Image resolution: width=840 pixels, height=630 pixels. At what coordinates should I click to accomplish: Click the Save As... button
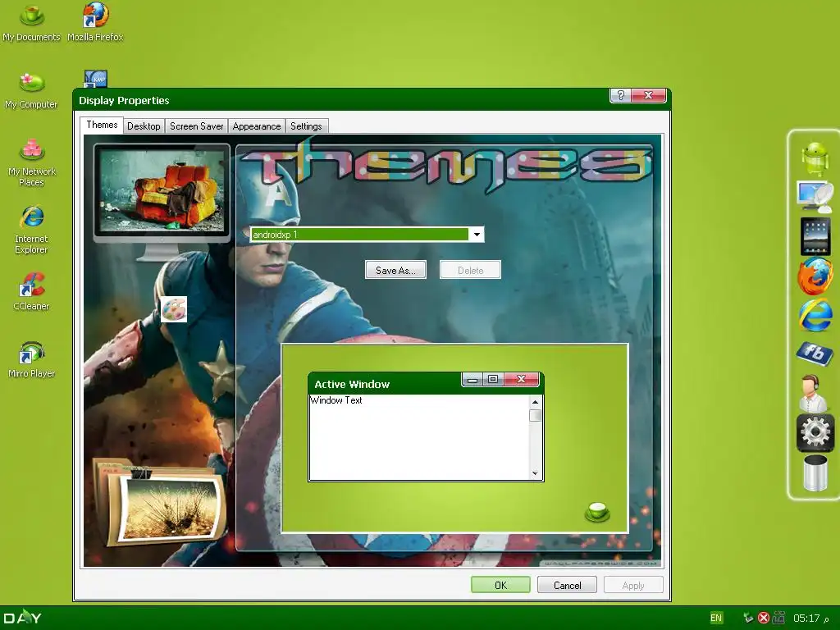pos(395,270)
